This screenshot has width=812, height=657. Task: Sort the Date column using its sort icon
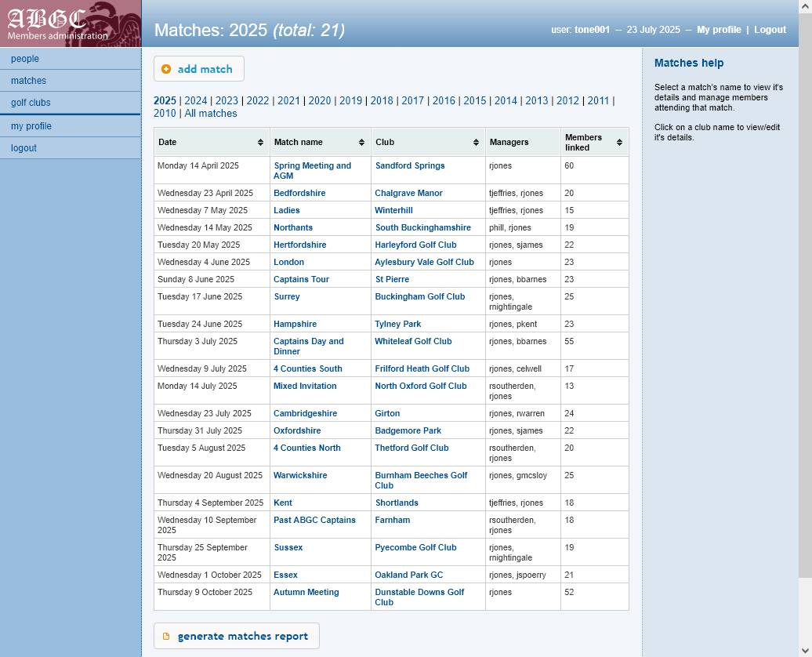(x=259, y=142)
